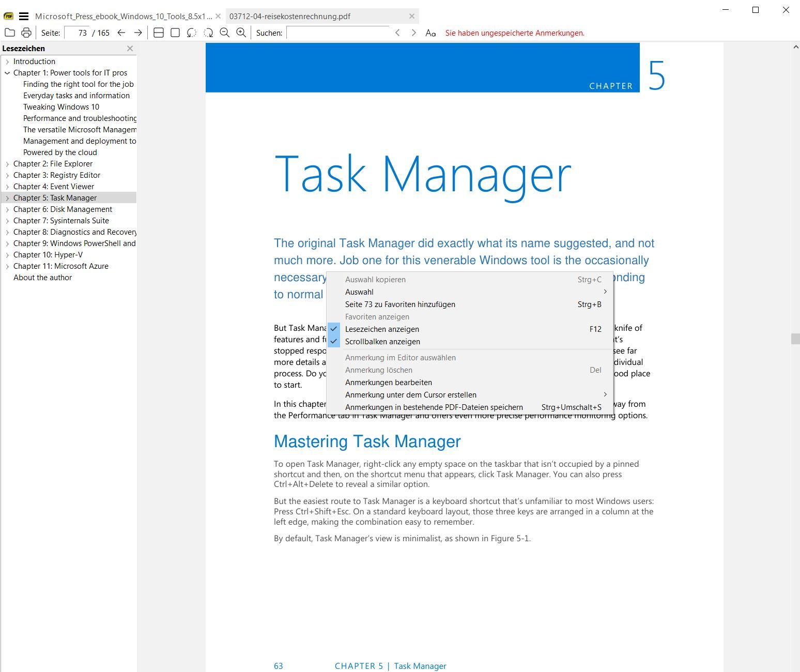This screenshot has height=672, width=800.
Task: Collapse Chapter 1: Power tools for IT pros
Action: (7, 73)
